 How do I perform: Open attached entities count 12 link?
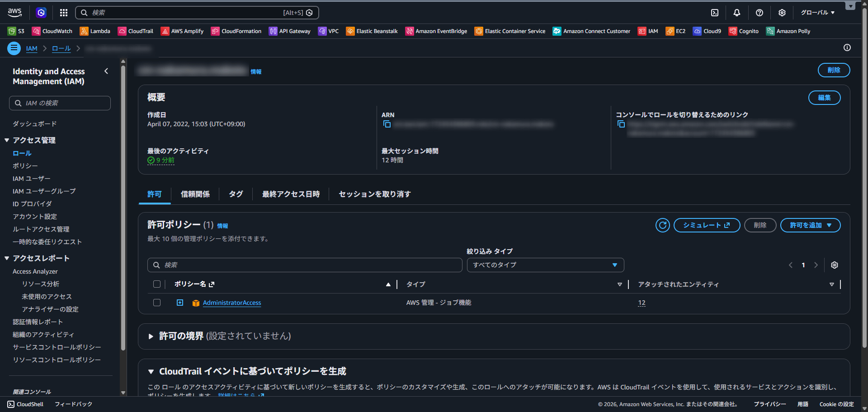[x=642, y=303]
